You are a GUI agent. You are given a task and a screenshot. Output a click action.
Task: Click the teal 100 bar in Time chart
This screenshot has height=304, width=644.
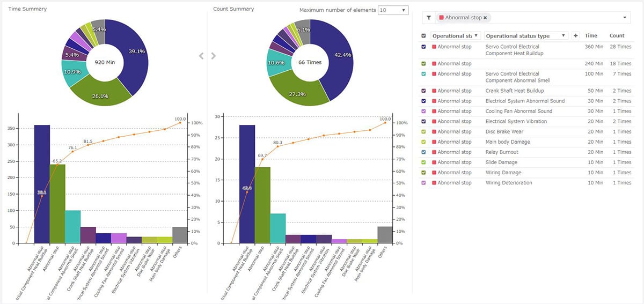click(x=73, y=227)
